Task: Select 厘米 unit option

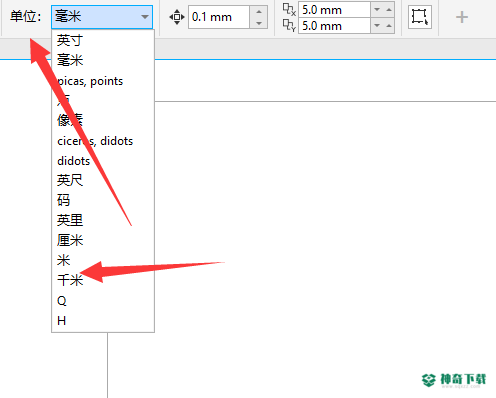Action: click(103, 240)
